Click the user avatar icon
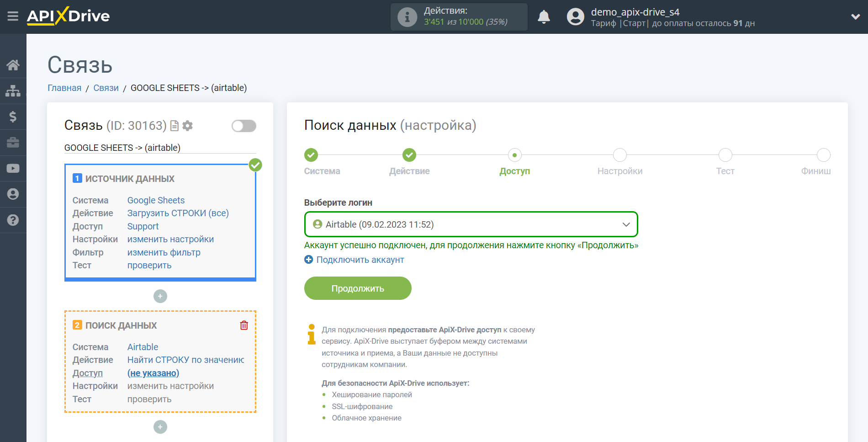This screenshot has width=868, height=442. tap(575, 17)
